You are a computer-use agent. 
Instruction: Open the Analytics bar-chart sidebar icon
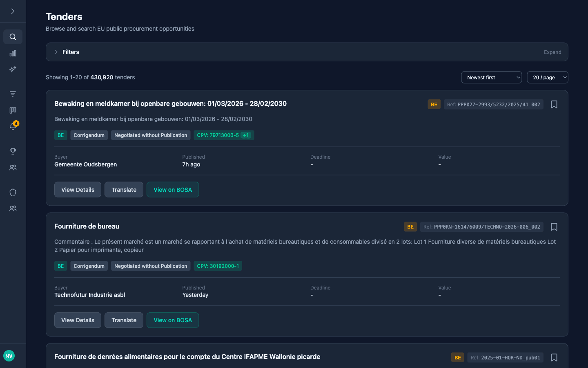[13, 53]
